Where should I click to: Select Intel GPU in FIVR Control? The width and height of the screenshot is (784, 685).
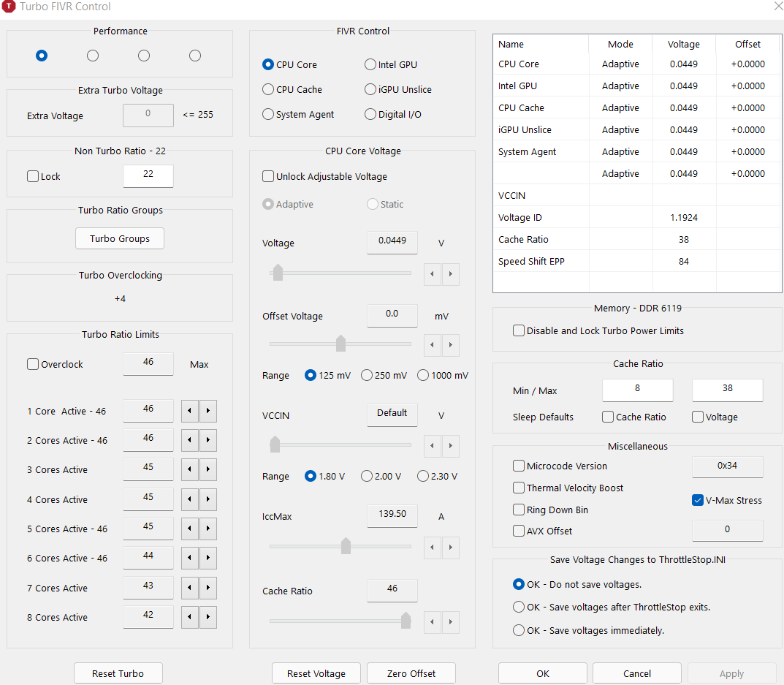point(391,64)
